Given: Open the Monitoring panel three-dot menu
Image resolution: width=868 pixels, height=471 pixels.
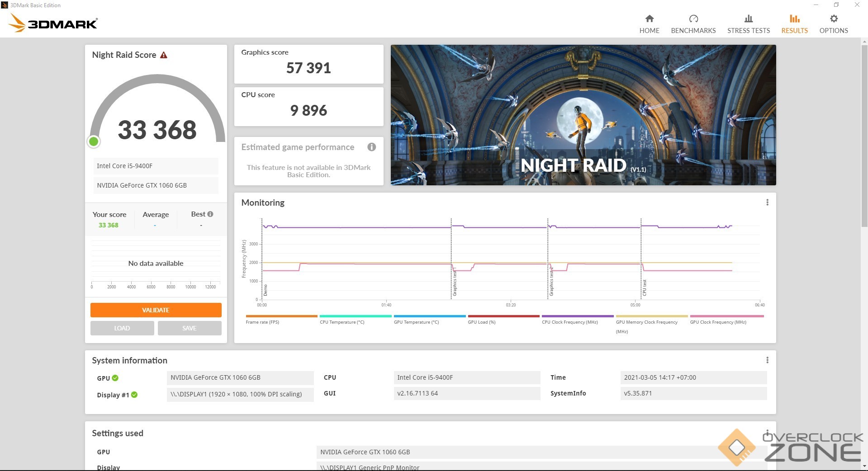Looking at the screenshot, I should click(x=767, y=203).
